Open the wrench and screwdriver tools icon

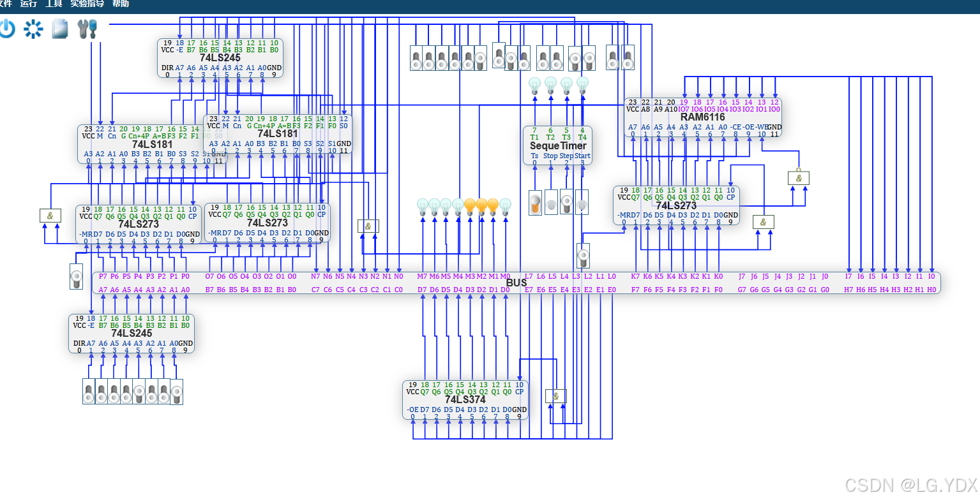click(87, 29)
